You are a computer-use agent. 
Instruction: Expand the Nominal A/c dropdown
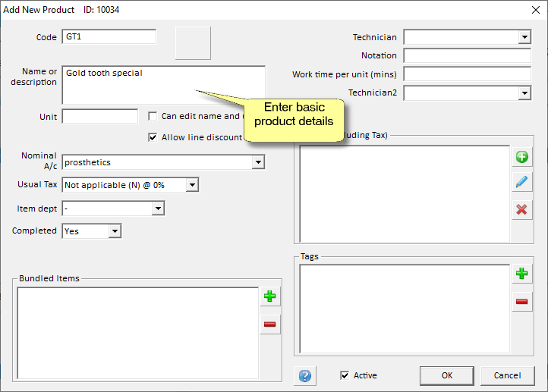(x=258, y=162)
